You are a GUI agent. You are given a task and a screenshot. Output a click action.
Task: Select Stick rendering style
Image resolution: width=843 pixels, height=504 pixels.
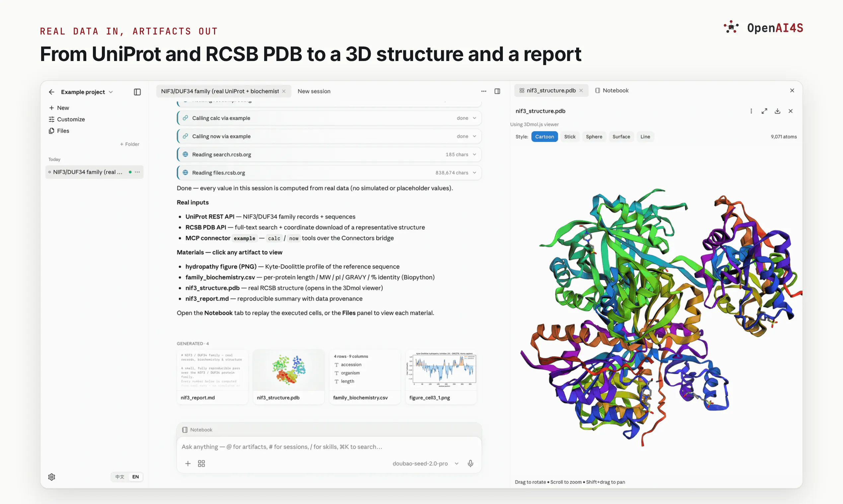click(570, 137)
